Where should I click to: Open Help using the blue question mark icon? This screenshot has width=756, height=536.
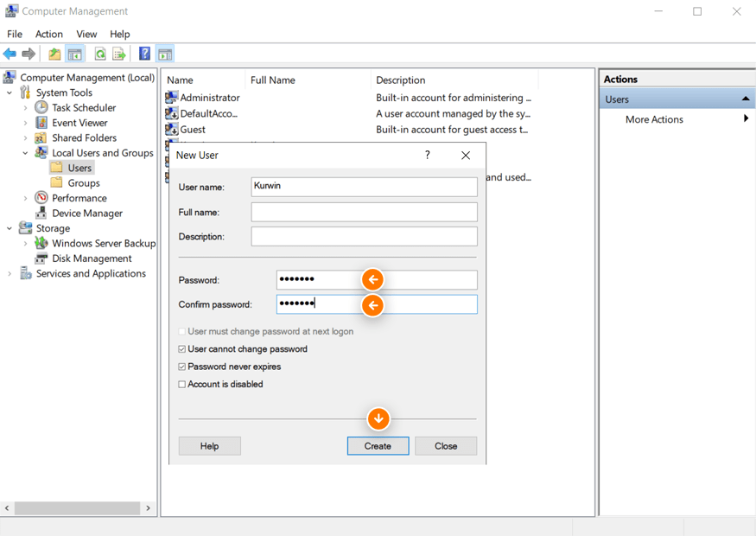143,53
